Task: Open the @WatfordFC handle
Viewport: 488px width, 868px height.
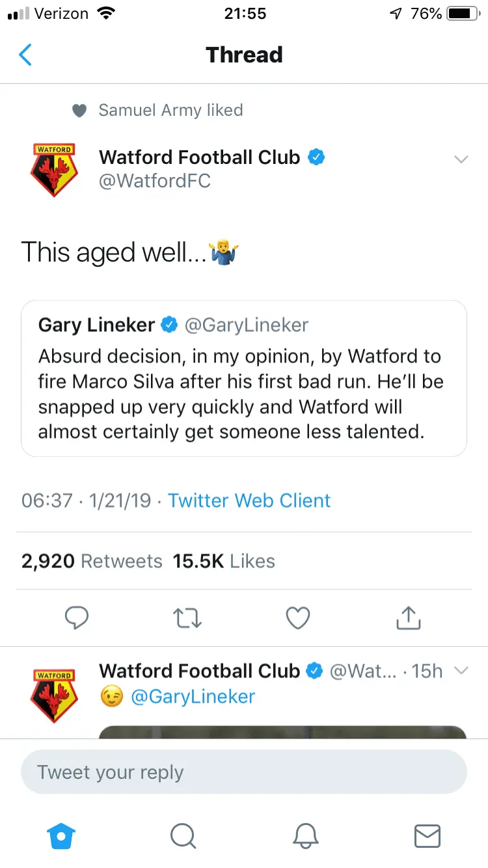Action: 155,181
